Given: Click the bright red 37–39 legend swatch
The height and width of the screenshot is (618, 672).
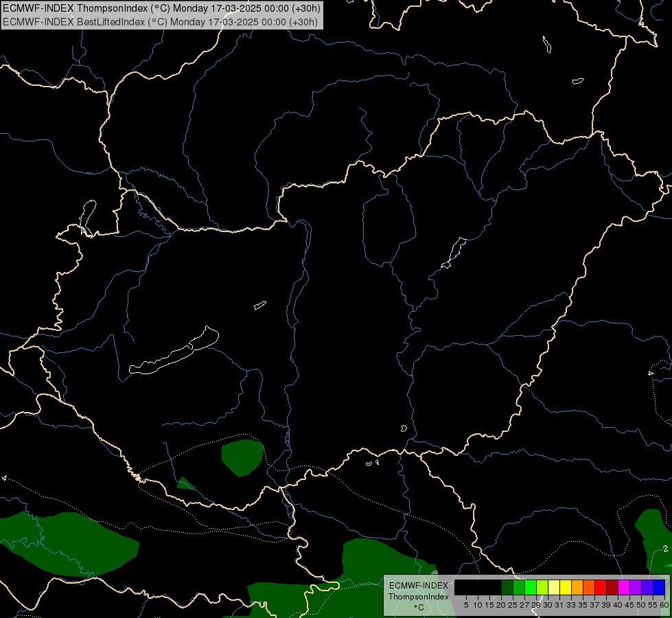Looking at the screenshot, I should point(601,587).
